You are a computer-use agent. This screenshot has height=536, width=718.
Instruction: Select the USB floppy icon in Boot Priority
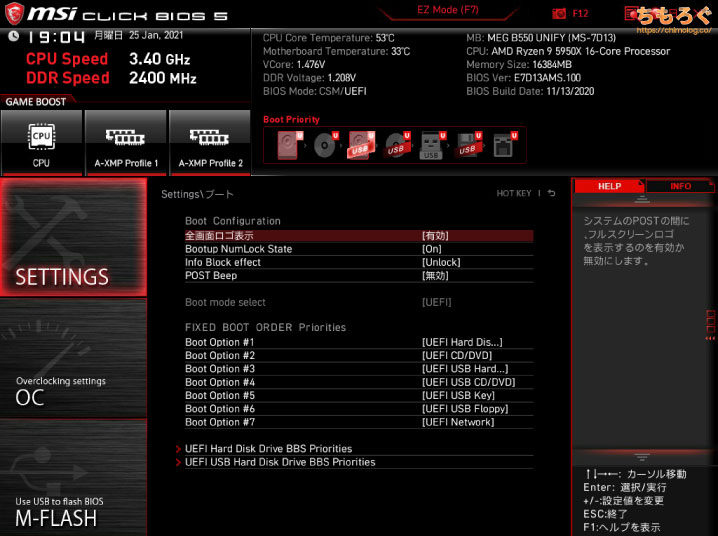pyautogui.click(x=468, y=145)
